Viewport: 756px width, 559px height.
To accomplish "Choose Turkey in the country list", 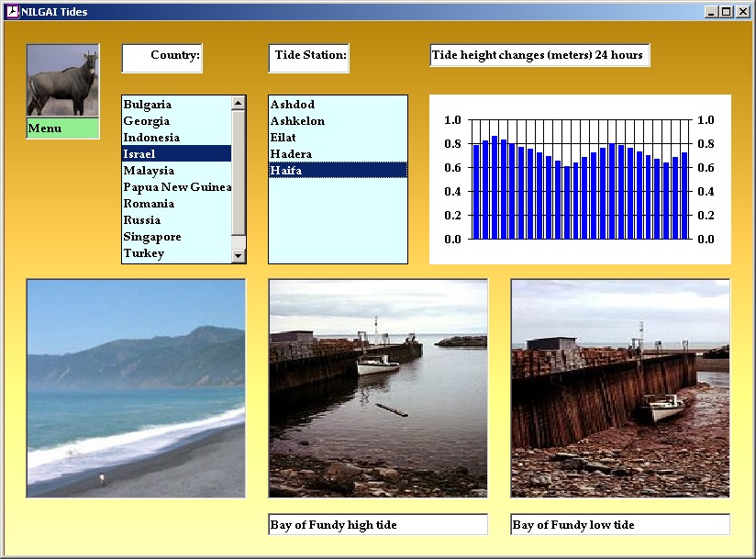I will pyautogui.click(x=144, y=253).
